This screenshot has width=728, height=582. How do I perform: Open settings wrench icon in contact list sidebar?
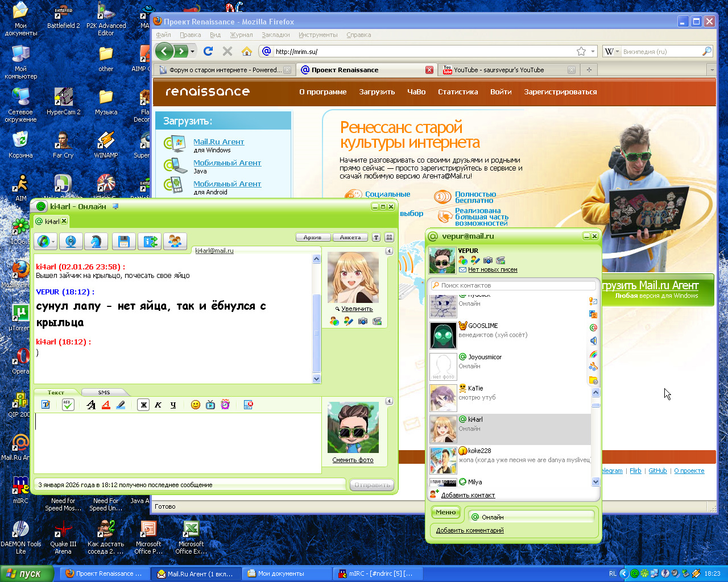[593, 367]
